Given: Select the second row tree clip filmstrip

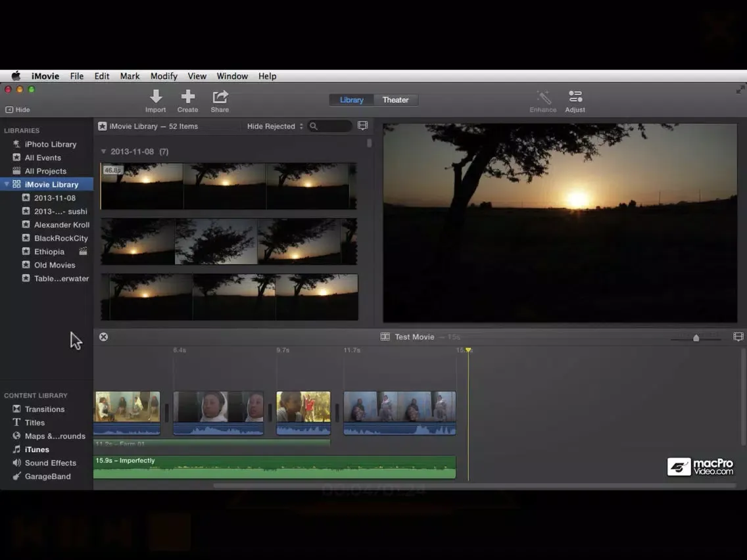Looking at the screenshot, I should click(x=229, y=241).
